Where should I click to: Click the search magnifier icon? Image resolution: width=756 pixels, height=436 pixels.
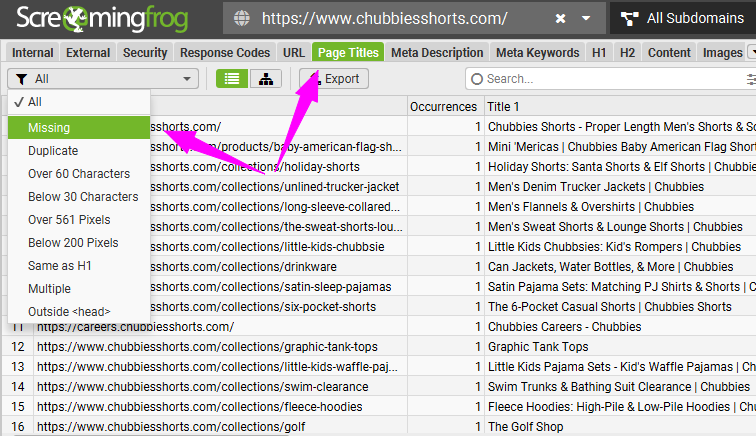pyautogui.click(x=476, y=79)
